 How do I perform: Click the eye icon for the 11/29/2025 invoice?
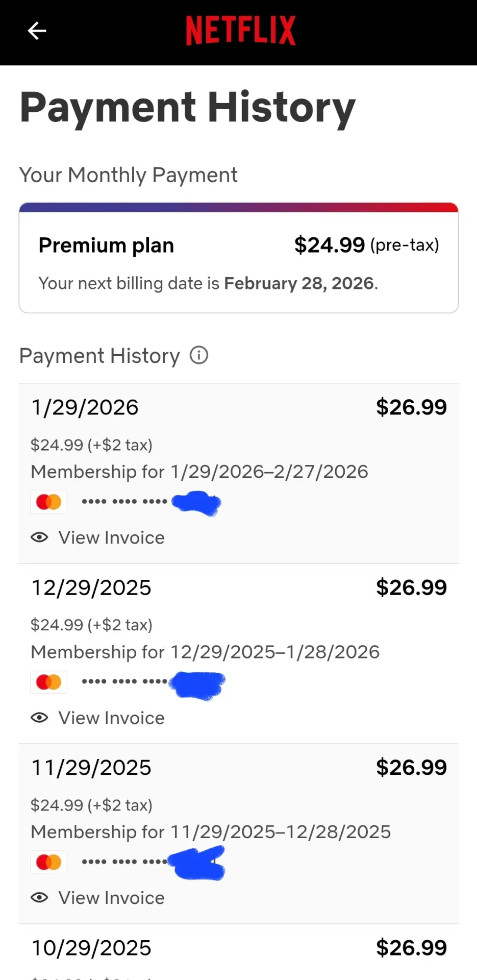pos(39,898)
